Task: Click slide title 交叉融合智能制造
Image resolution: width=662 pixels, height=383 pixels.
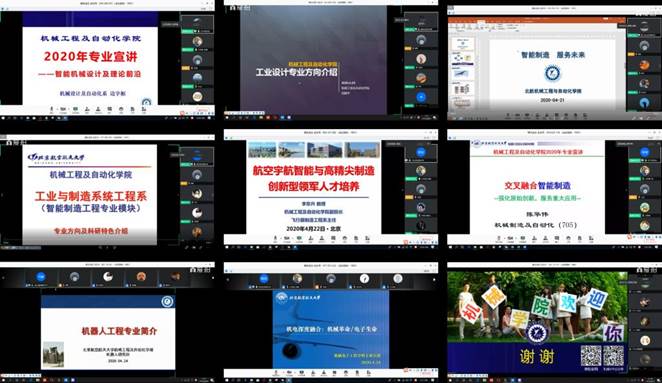Action: pyautogui.click(x=537, y=186)
